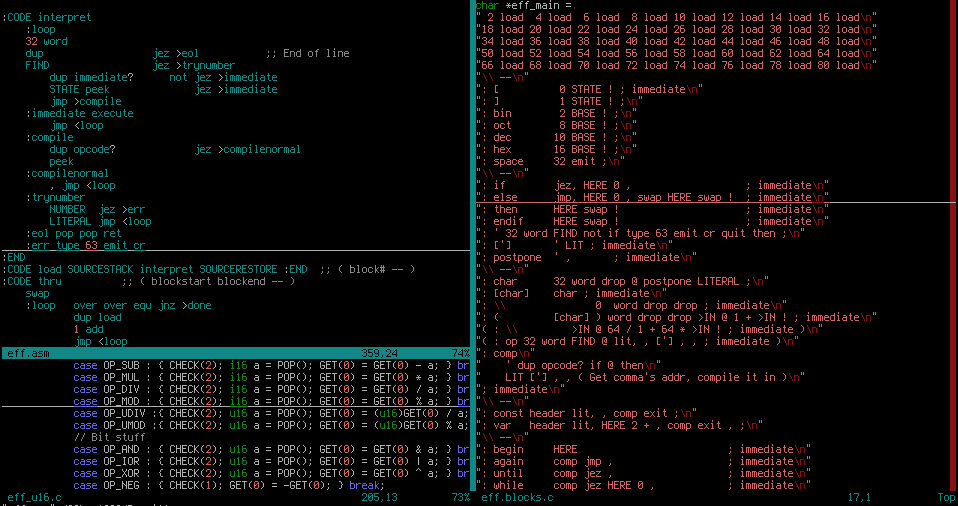The height and width of the screenshot is (506, 958).
Task: Click the 'dup opcode?' line
Action: (x=175, y=149)
